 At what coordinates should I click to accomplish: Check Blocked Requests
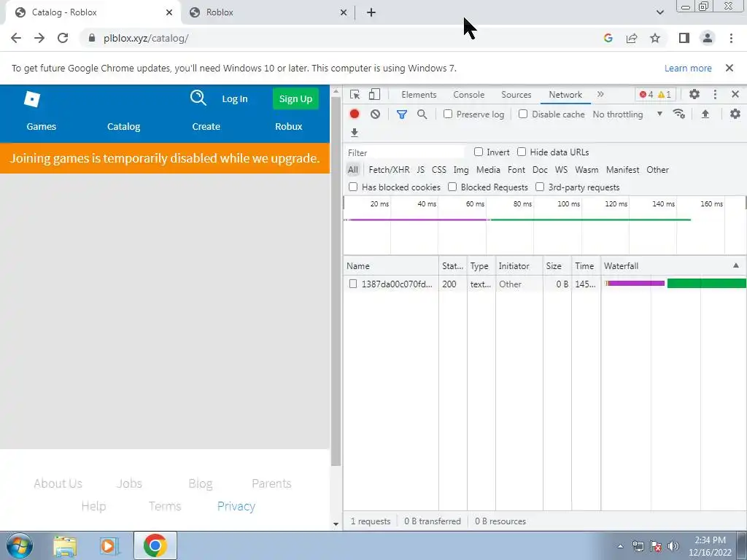click(x=452, y=187)
